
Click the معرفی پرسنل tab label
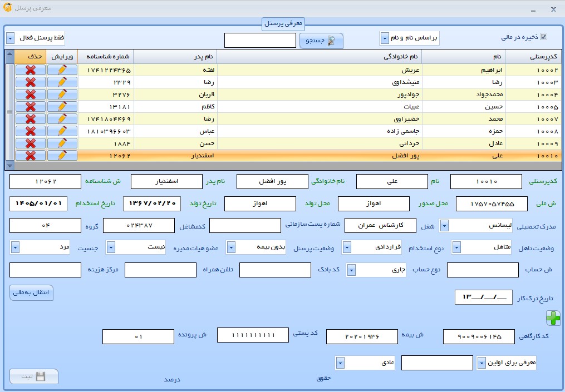click(283, 24)
